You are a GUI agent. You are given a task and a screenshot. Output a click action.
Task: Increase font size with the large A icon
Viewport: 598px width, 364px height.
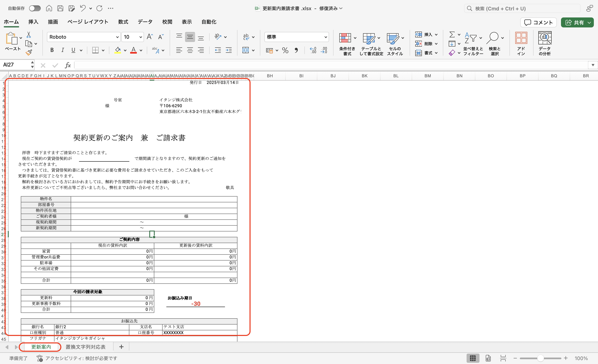point(150,37)
